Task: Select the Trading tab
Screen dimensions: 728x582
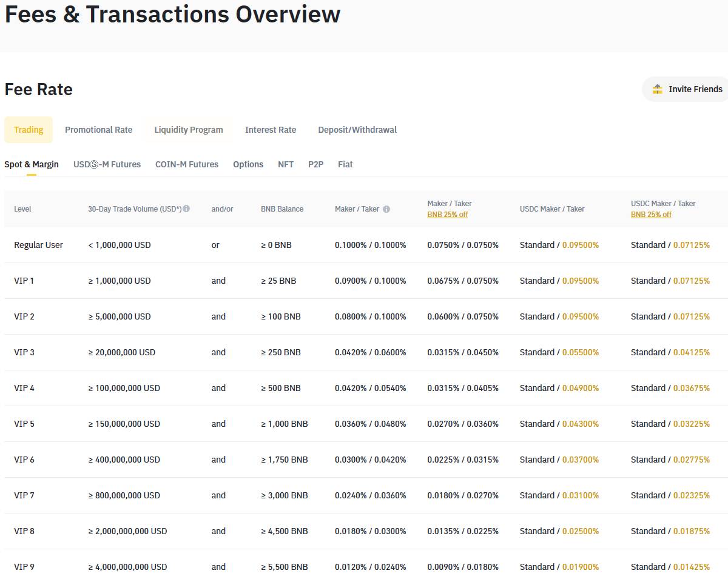Action: [x=29, y=130]
